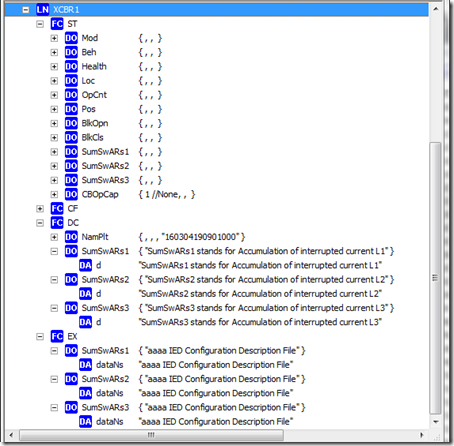Click the FC icon beside DC
The height and width of the screenshot is (446, 454).
(x=57, y=223)
